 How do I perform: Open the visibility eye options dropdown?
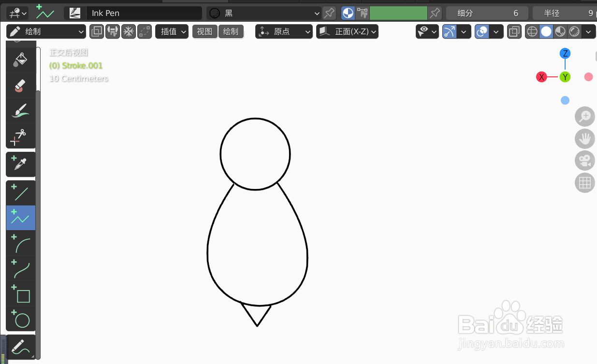pos(427,32)
